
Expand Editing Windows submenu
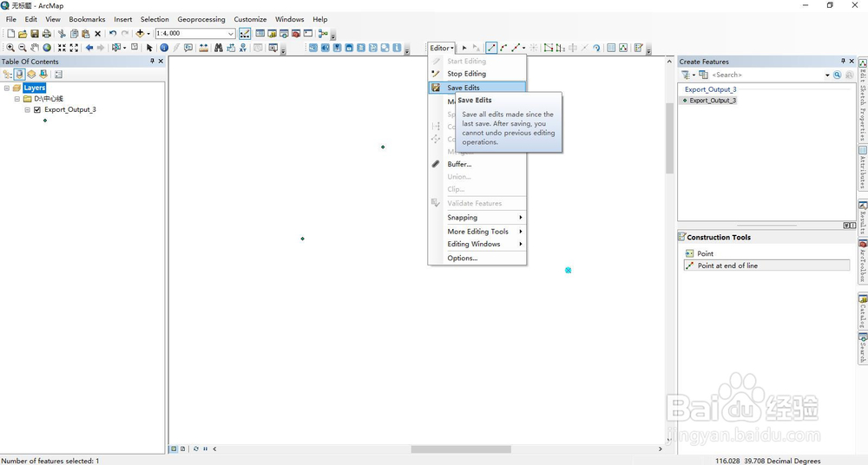(x=477, y=244)
